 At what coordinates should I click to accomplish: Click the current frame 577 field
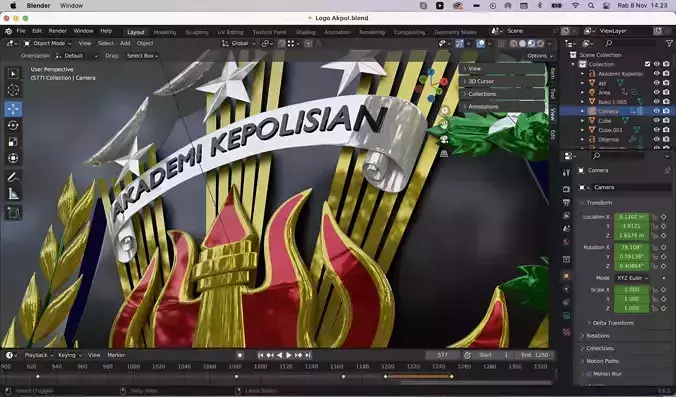click(x=442, y=355)
